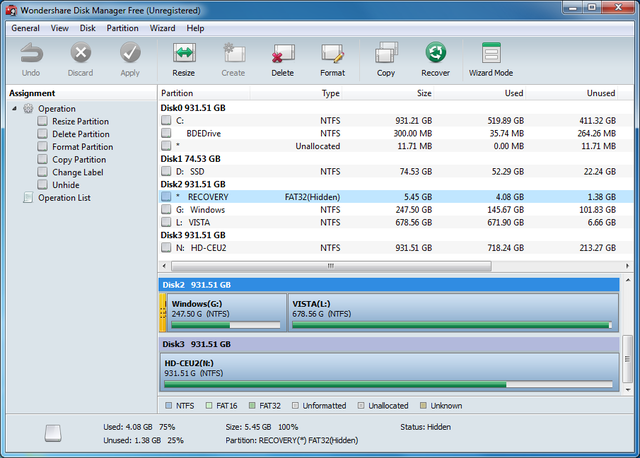Click the Unknown legend color swatch

click(x=423, y=405)
